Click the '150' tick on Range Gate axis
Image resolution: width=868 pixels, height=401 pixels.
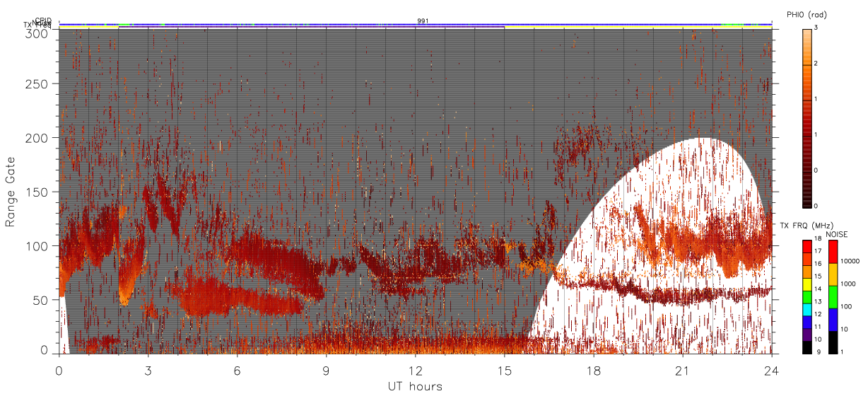coord(38,192)
